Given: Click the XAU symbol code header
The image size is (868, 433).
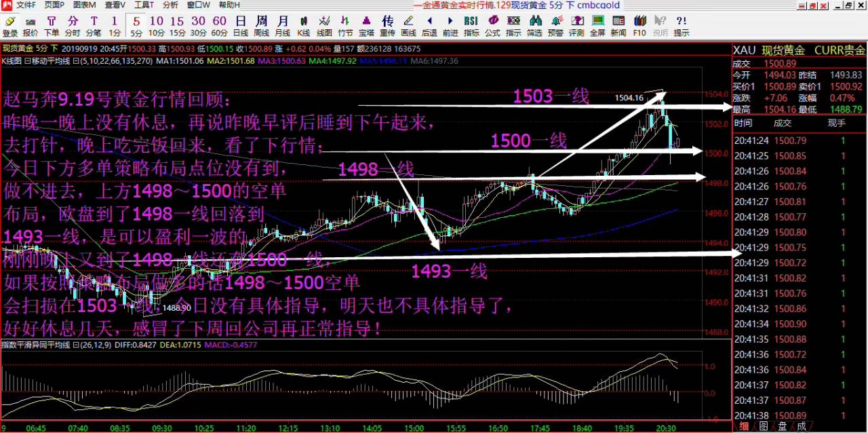Looking at the screenshot, I should coord(745,50).
